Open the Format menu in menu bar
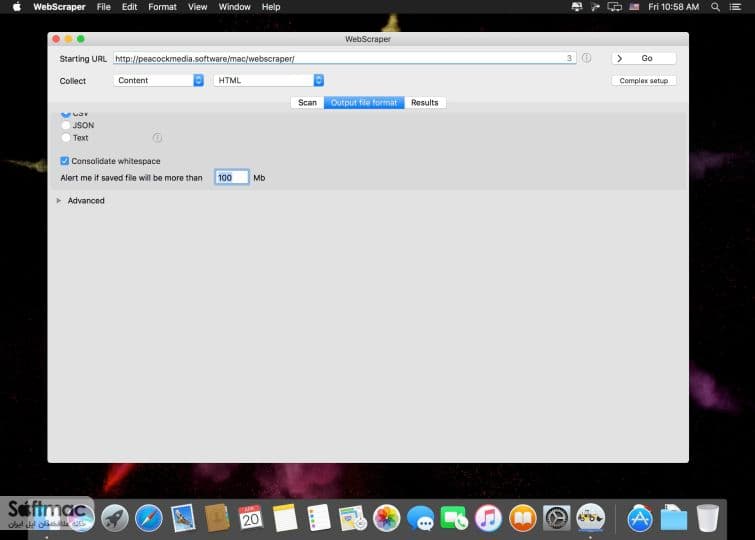 coord(162,7)
